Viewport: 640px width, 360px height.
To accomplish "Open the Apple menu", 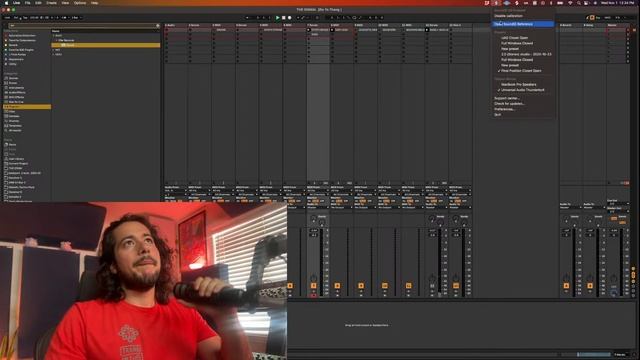I will [6, 3].
